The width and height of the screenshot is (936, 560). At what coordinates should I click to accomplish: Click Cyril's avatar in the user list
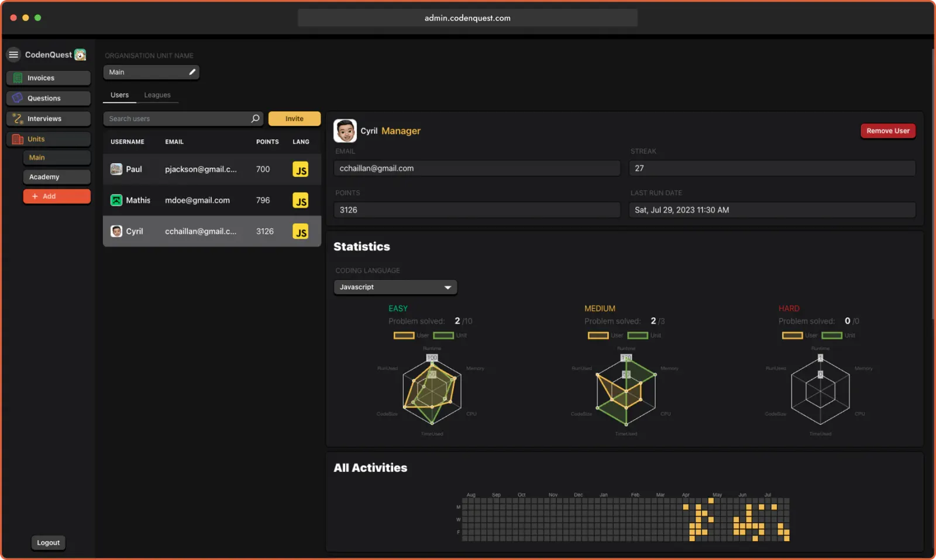click(x=116, y=231)
